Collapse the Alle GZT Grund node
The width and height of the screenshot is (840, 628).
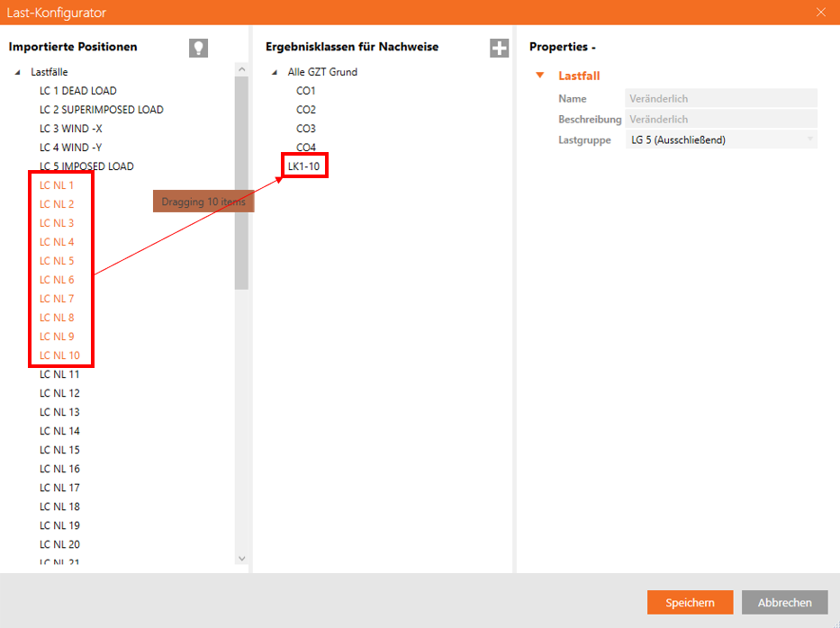[275, 72]
